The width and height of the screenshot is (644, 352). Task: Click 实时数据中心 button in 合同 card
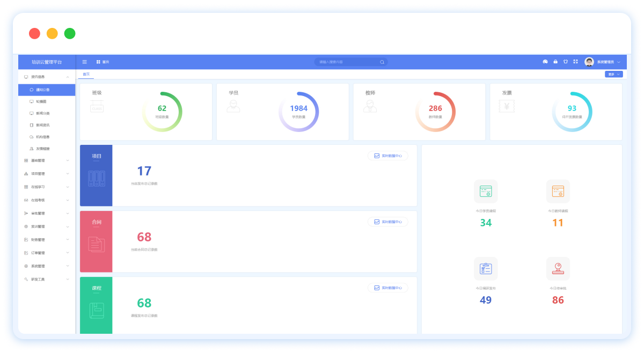click(387, 222)
